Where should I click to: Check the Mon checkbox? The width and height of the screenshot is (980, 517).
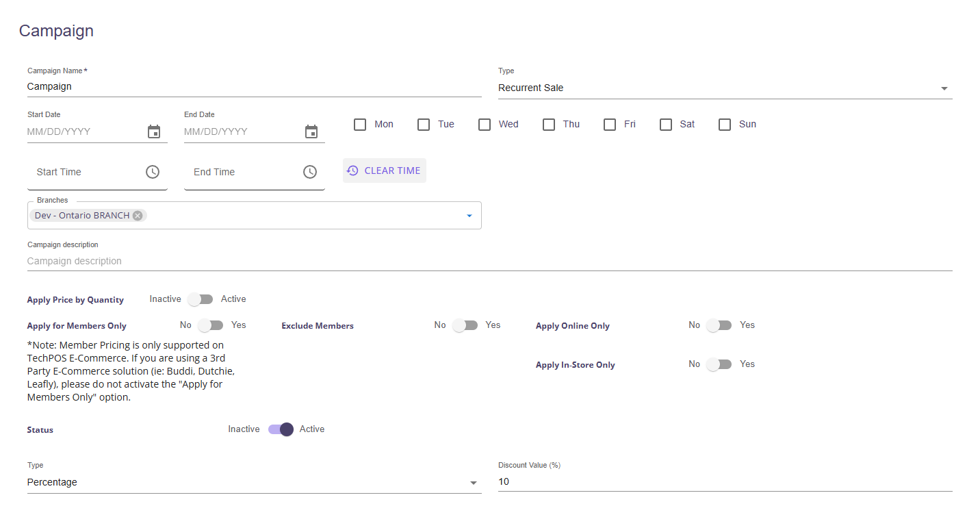click(x=360, y=125)
